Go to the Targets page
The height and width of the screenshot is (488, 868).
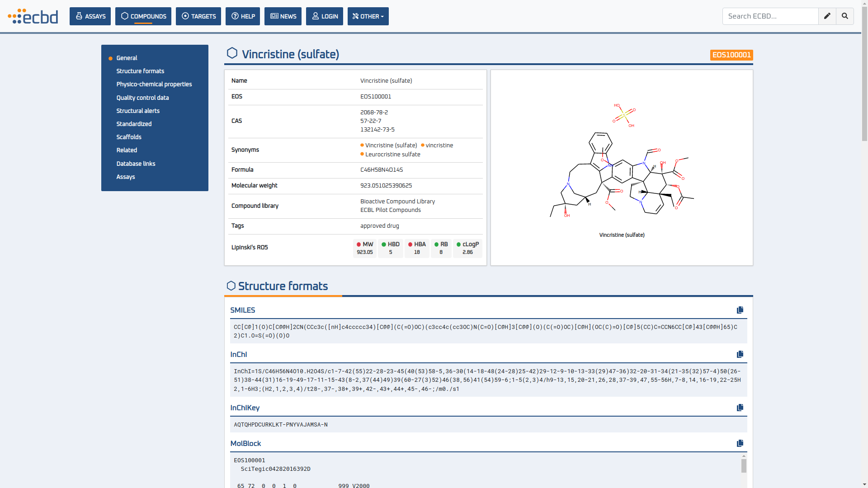[x=198, y=16]
